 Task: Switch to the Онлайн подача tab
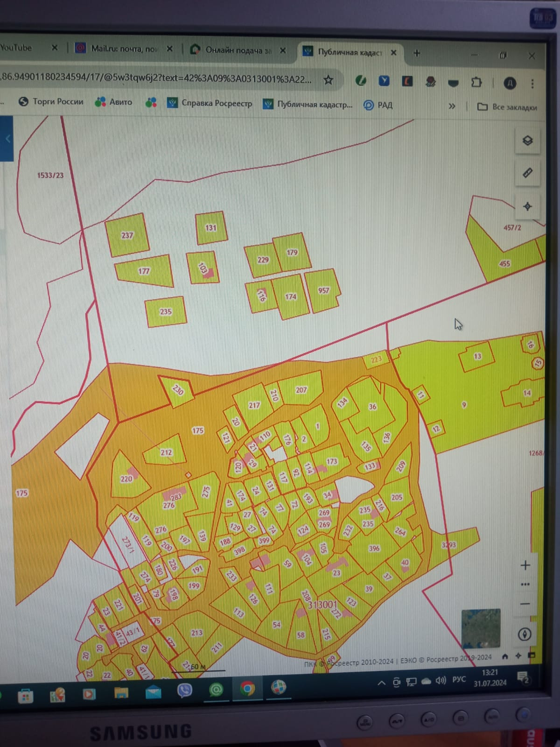click(238, 50)
